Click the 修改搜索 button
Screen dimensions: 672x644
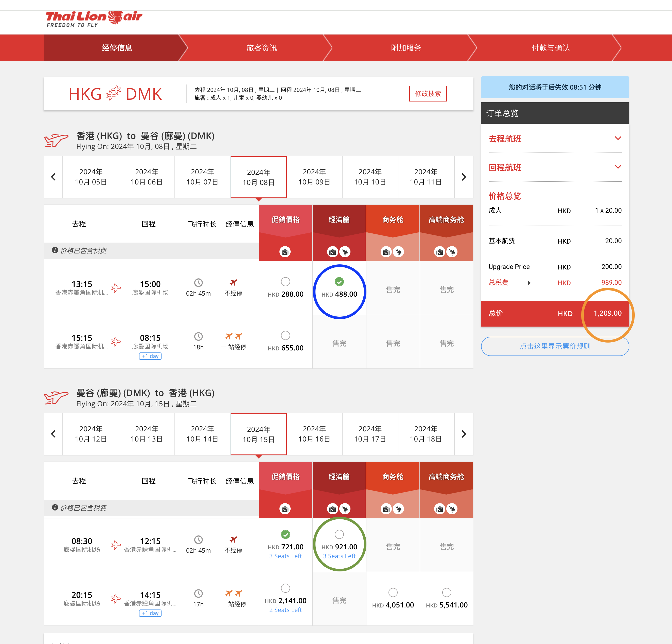click(x=428, y=94)
